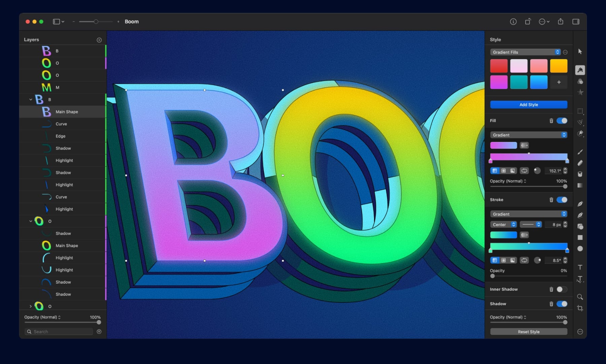Delete the Fill style via trash icon

tap(551, 121)
